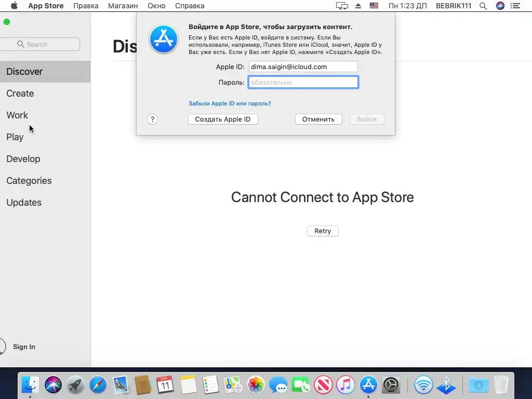Click the App Store logo in dialog
532x399 pixels.
coord(164,39)
